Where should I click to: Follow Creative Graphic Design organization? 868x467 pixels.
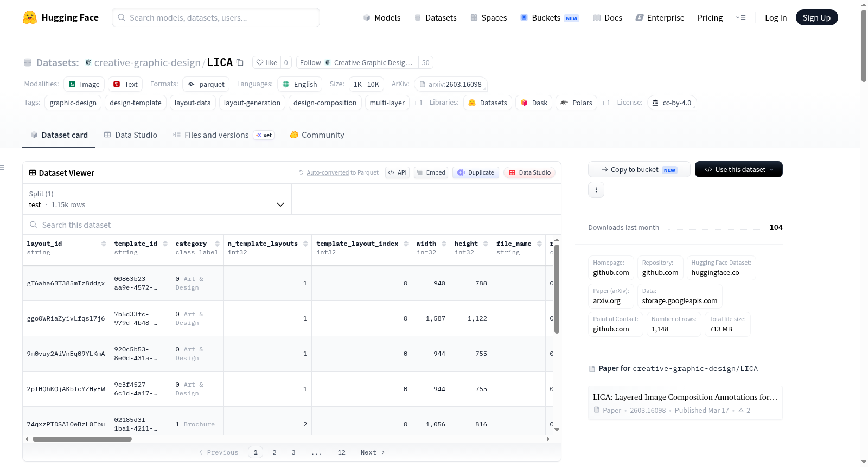click(x=357, y=62)
